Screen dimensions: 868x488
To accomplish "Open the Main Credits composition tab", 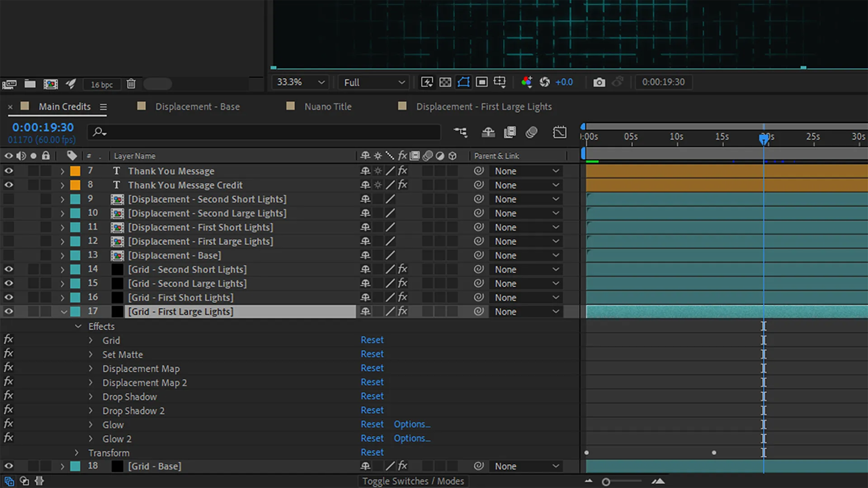I will coord(64,106).
